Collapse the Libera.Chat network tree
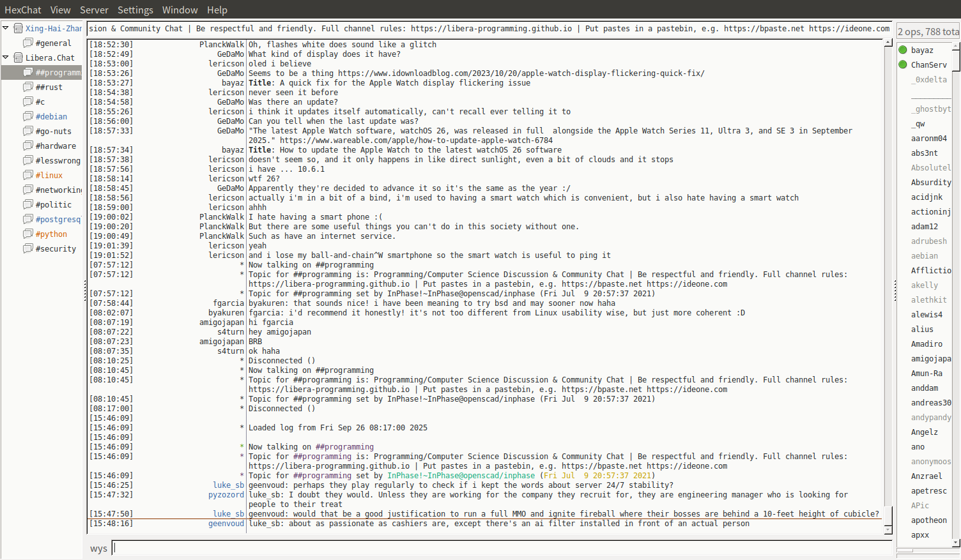Screen dimensions: 961x560 pos(6,57)
